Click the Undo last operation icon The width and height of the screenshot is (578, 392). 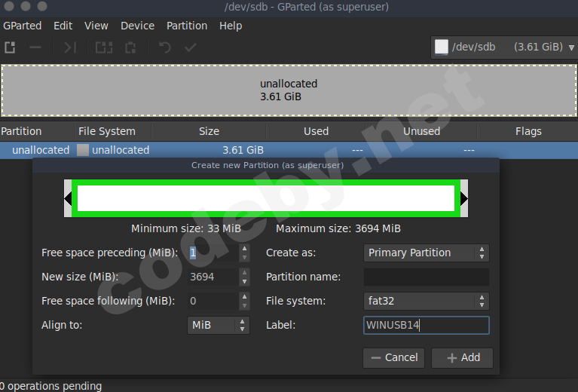click(x=164, y=47)
